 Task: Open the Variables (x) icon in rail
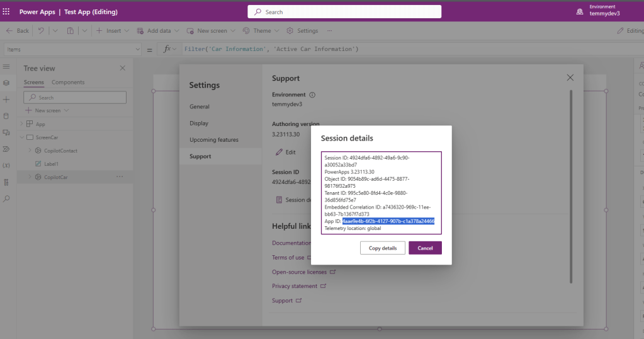pos(6,166)
